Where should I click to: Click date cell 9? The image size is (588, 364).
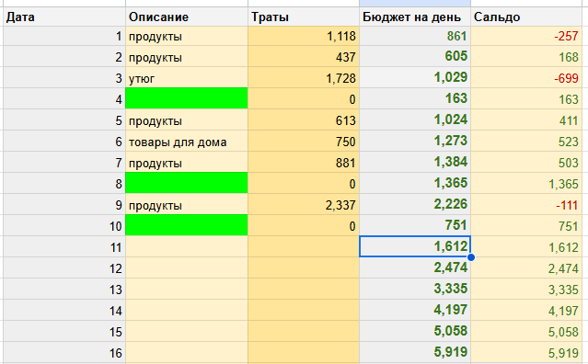tap(64, 205)
